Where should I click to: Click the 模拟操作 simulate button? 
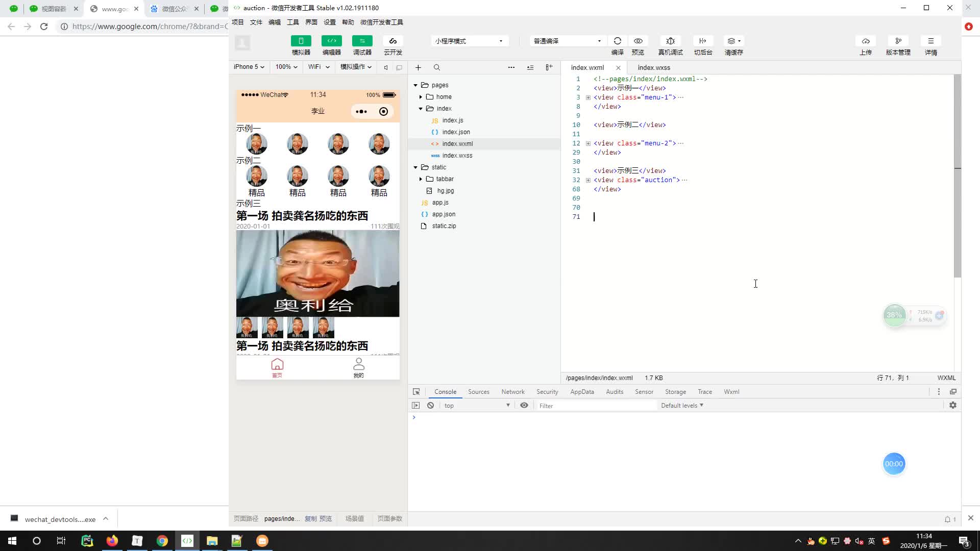point(352,67)
